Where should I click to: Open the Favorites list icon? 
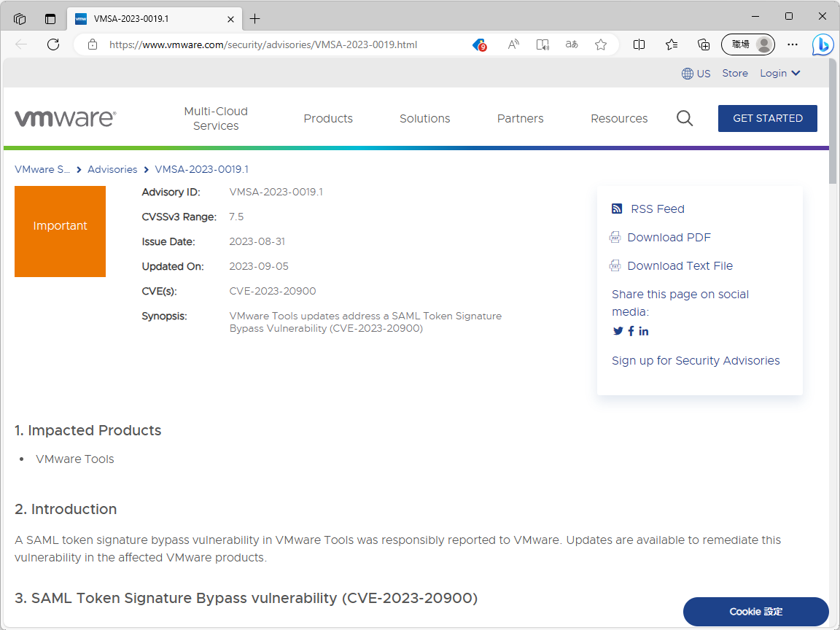click(672, 44)
